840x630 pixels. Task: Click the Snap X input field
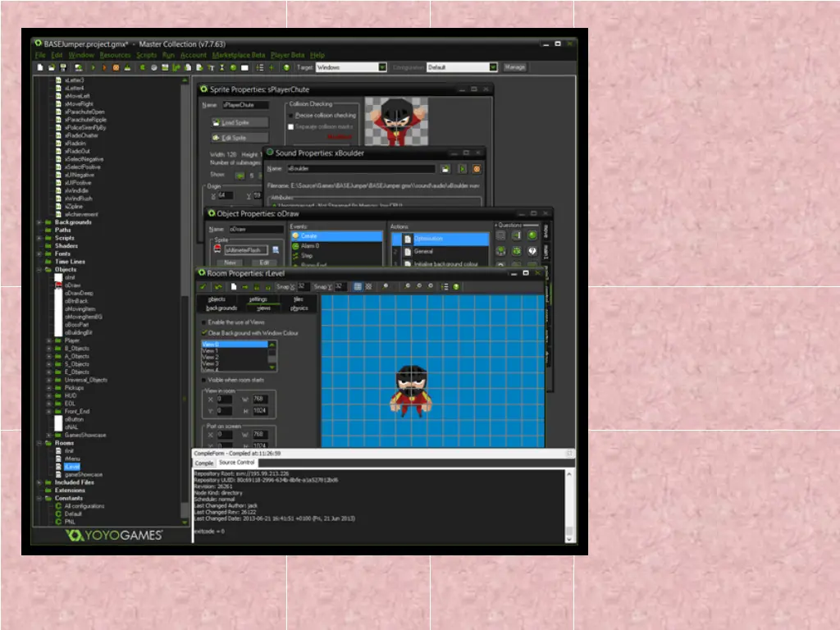click(303, 286)
